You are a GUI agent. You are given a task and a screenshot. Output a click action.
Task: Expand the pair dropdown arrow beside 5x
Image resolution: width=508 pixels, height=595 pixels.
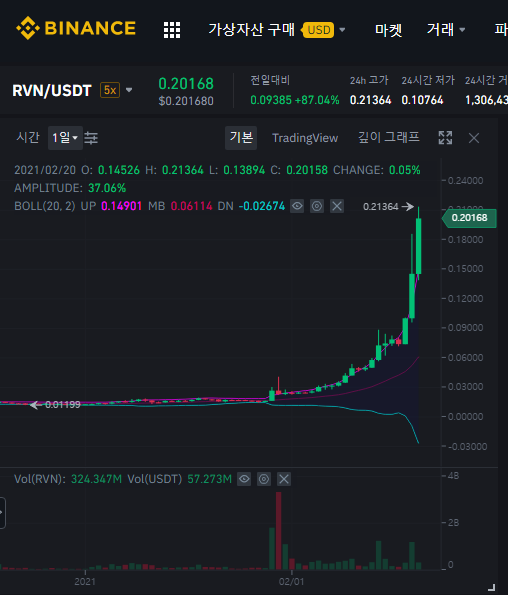pos(129,90)
